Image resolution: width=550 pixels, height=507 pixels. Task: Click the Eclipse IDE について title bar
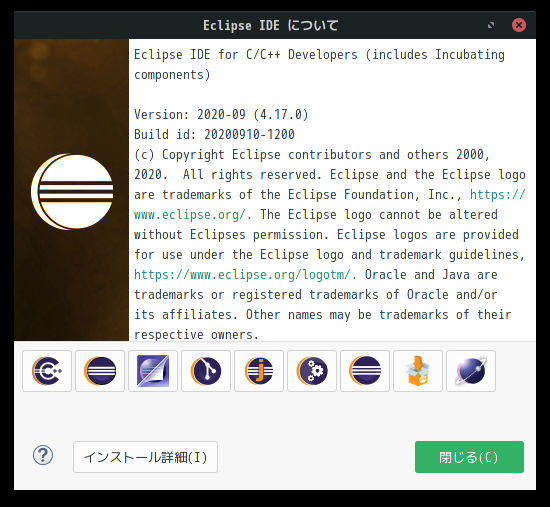pyautogui.click(x=270, y=25)
